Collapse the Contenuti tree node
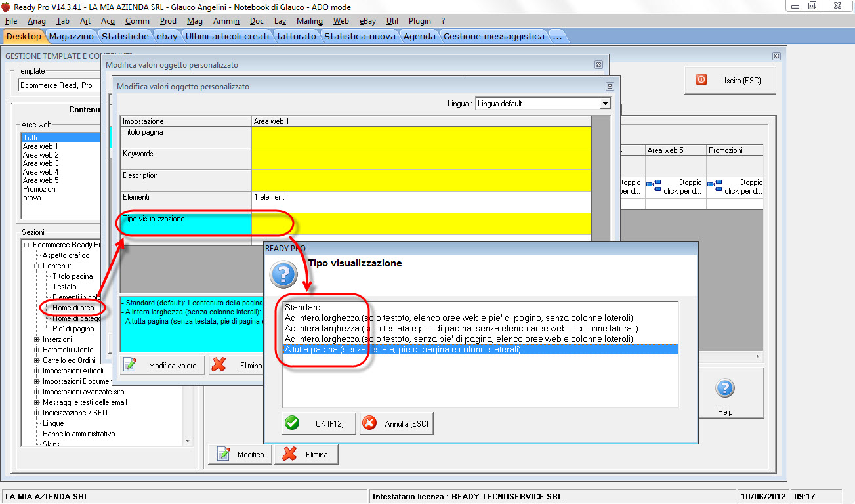The width and height of the screenshot is (855, 504). (x=37, y=266)
